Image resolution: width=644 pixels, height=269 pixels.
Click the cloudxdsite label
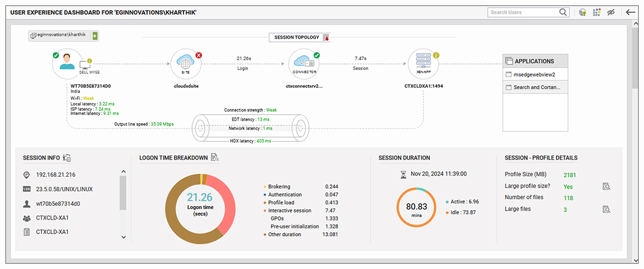pos(186,86)
